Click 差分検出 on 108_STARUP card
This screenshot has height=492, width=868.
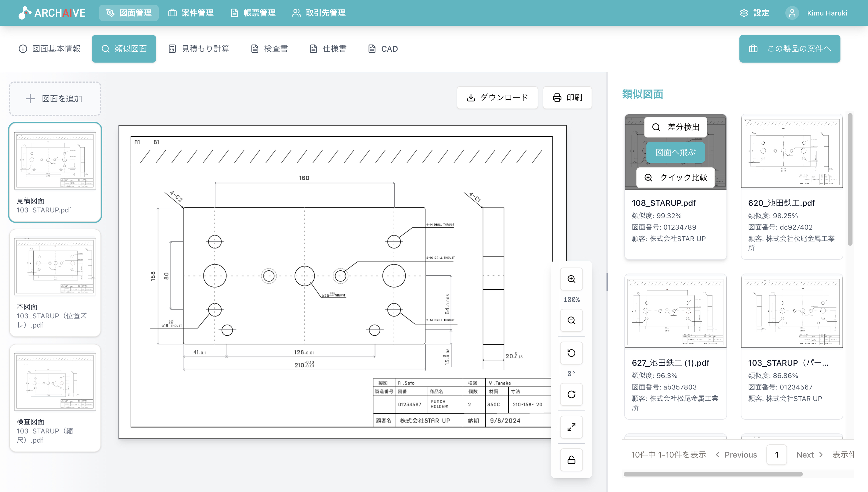coord(675,127)
